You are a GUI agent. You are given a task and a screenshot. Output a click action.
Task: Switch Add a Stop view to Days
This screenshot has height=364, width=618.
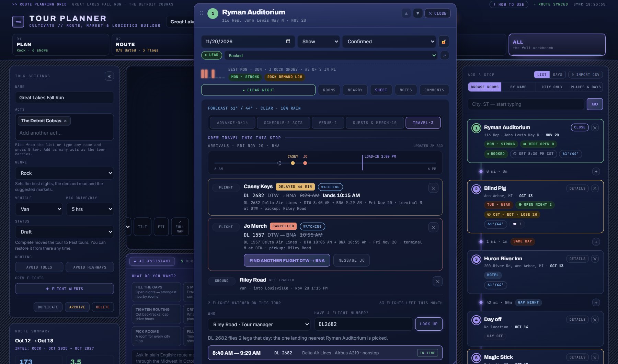click(x=558, y=75)
